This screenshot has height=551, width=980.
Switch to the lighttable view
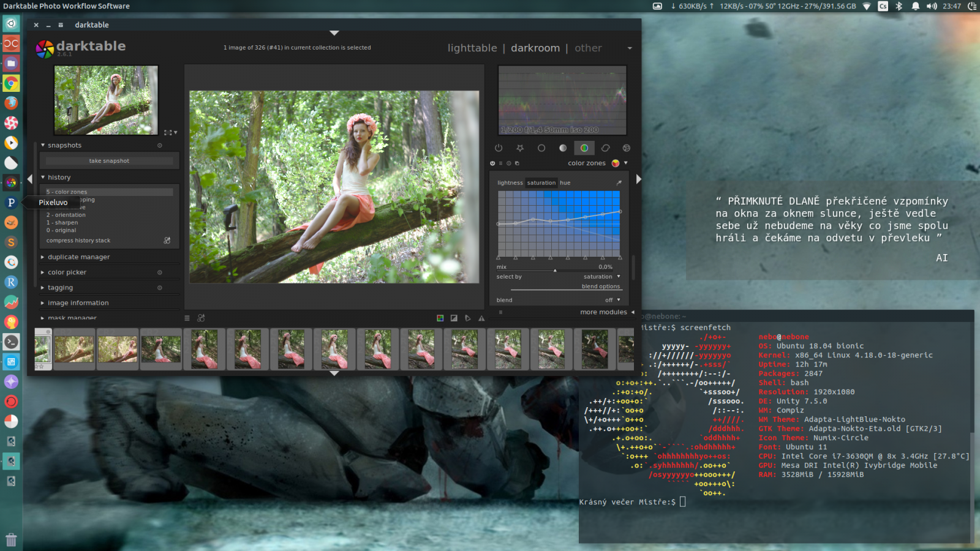coord(472,48)
